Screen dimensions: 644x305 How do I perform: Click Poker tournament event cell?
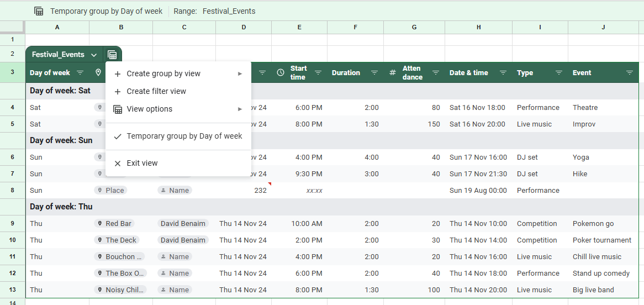coord(603,240)
